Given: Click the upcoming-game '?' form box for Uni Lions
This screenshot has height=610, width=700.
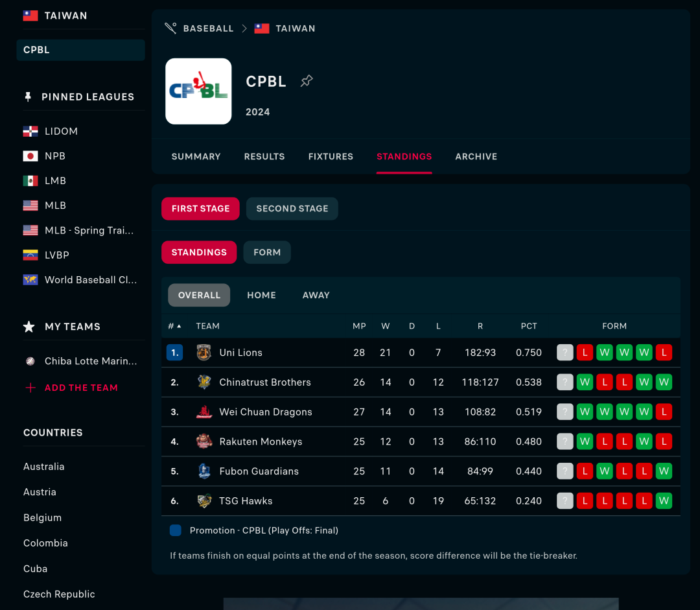Looking at the screenshot, I should point(565,353).
